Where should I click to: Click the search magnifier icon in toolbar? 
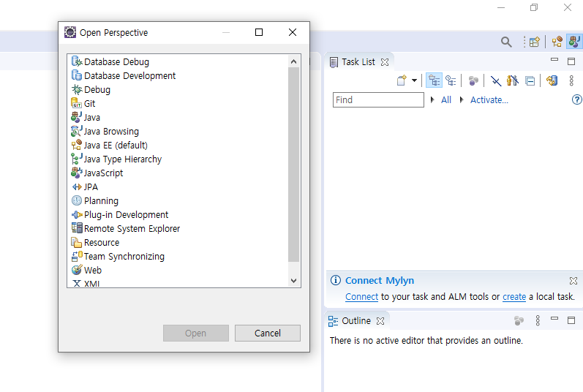tap(506, 42)
